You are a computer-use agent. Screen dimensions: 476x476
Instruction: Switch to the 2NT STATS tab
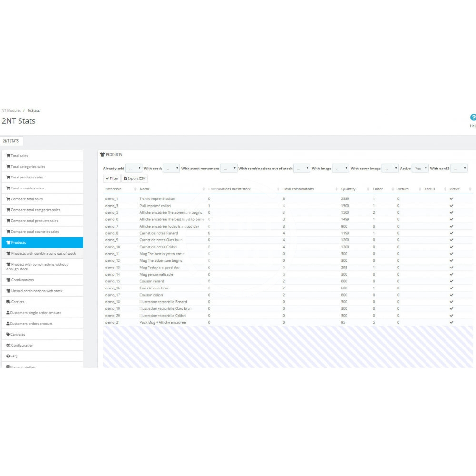(11, 141)
